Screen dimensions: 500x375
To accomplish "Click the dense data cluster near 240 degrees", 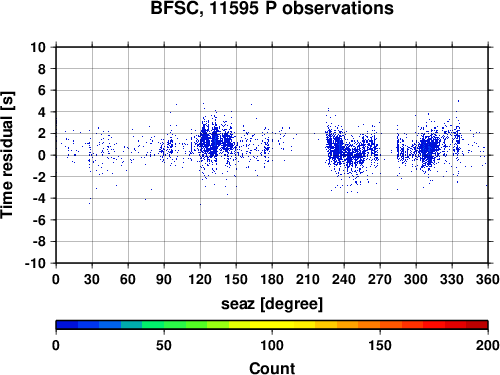I will click(x=347, y=152).
